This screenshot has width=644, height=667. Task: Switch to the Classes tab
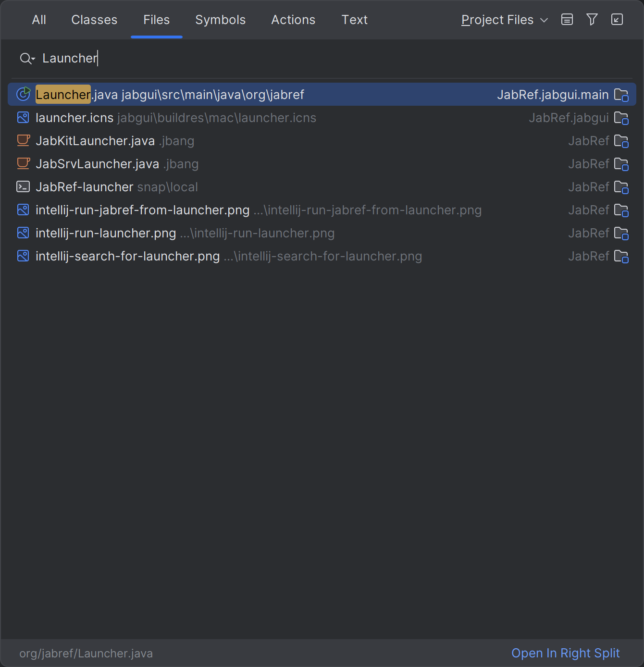94,20
